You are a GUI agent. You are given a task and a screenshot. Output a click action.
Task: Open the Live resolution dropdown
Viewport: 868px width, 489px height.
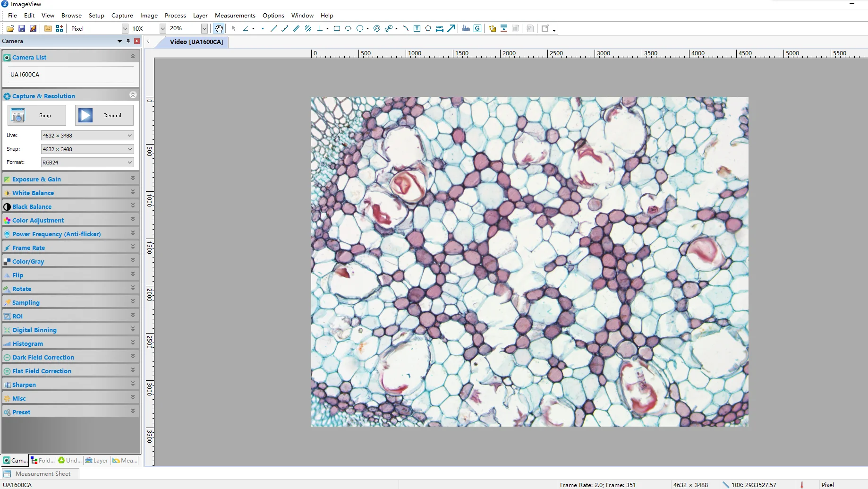coord(87,136)
